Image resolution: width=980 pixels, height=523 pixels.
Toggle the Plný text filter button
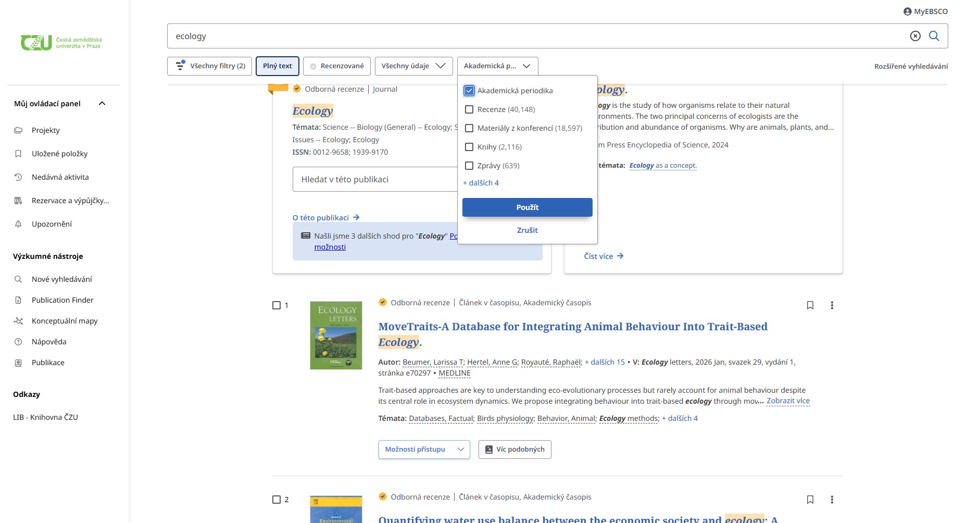[x=277, y=66]
